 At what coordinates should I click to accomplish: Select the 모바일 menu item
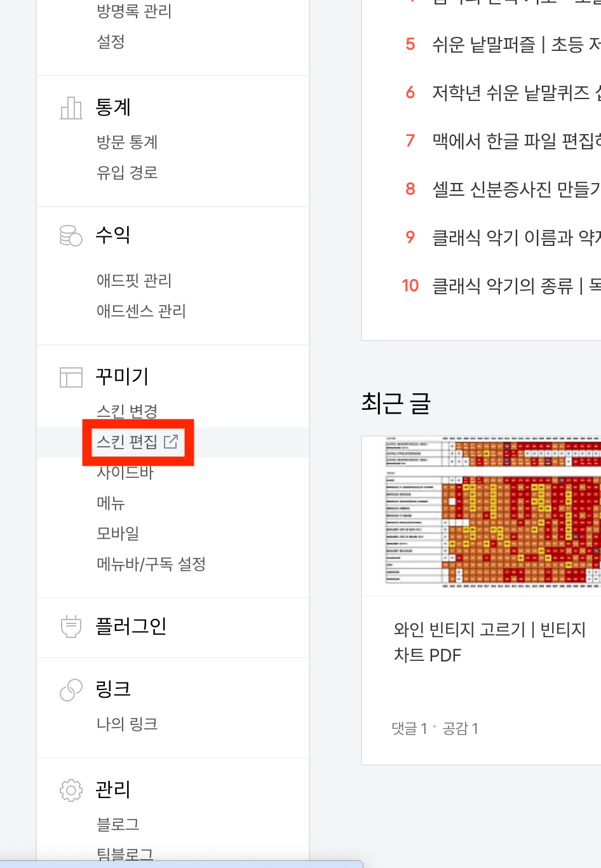tap(118, 533)
